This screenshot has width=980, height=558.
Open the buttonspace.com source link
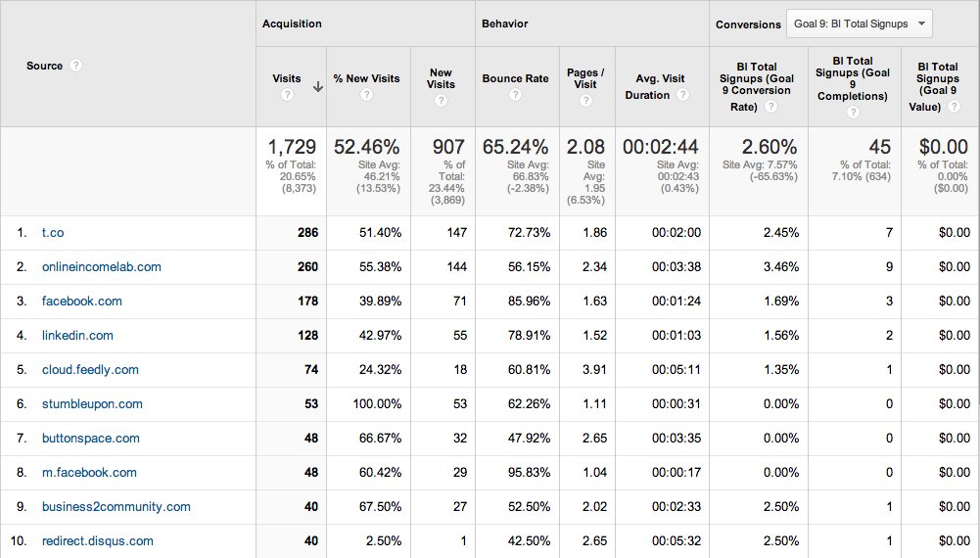[91, 439]
